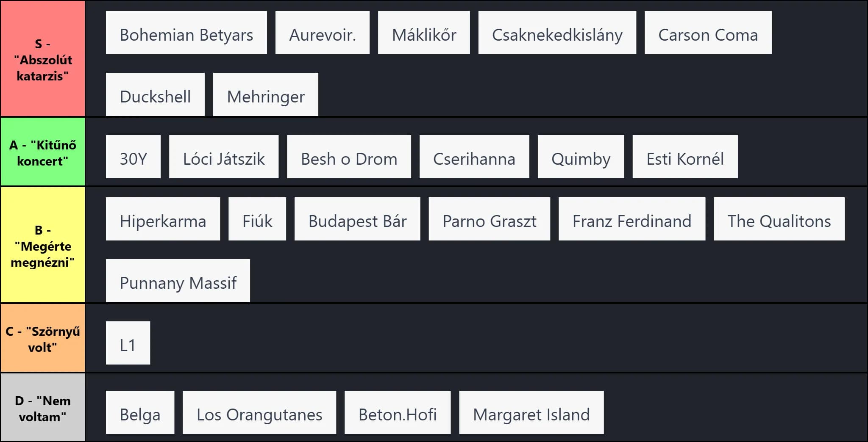Image resolution: width=868 pixels, height=442 pixels.
Task: Click the gray D tier label "Nem voltam"
Action: pyautogui.click(x=42, y=408)
